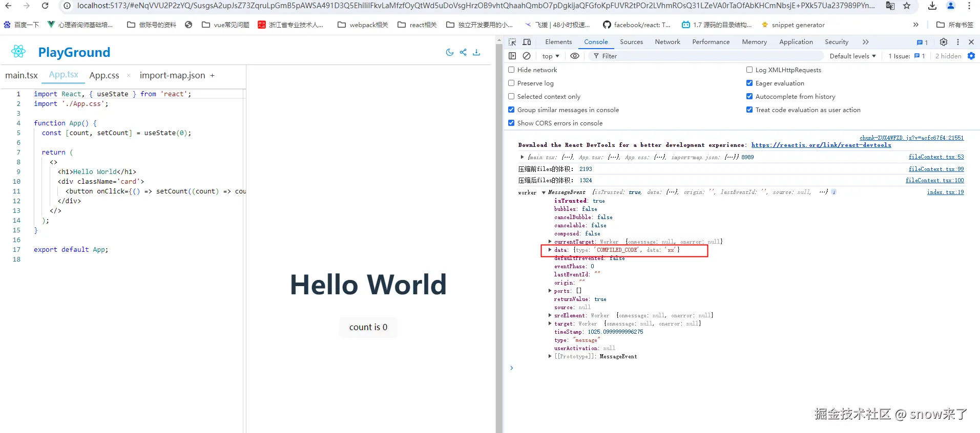Open browser downloads icon
Image resolution: width=980 pixels, height=433 pixels.
point(932,6)
